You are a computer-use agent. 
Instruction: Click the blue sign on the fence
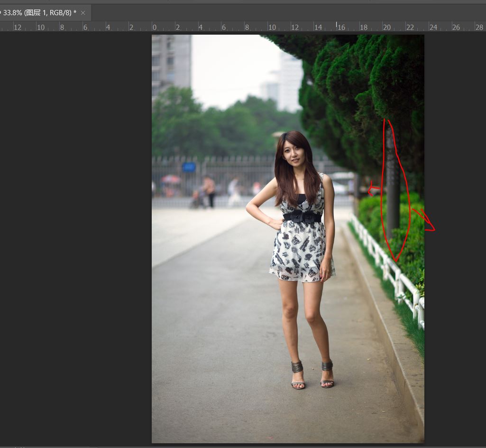pos(189,167)
